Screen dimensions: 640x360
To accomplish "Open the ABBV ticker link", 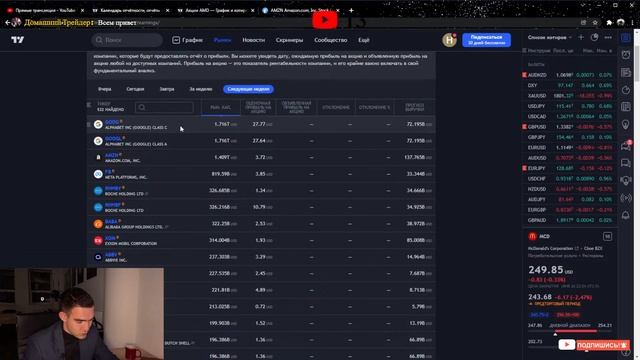I will tap(111, 255).
